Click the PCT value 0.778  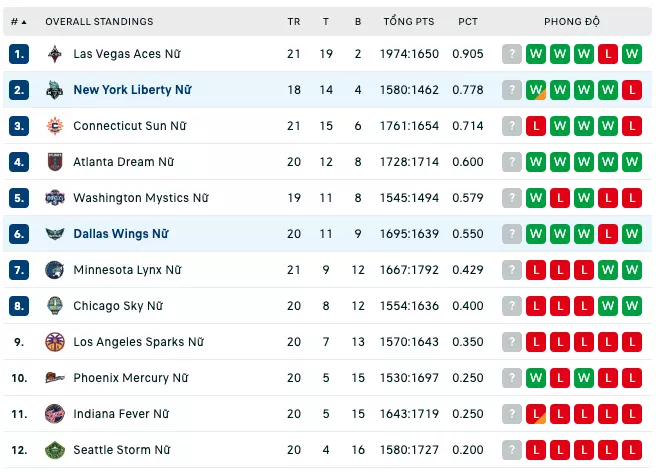(x=468, y=90)
